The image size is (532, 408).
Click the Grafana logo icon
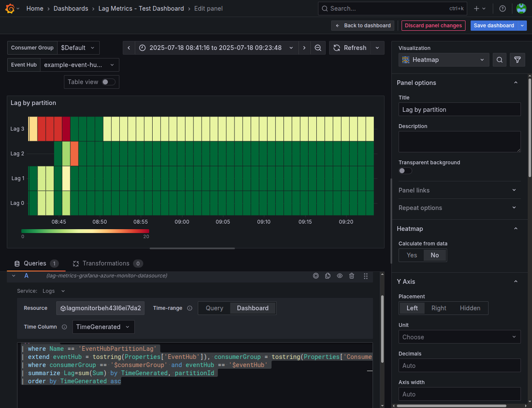point(10,9)
